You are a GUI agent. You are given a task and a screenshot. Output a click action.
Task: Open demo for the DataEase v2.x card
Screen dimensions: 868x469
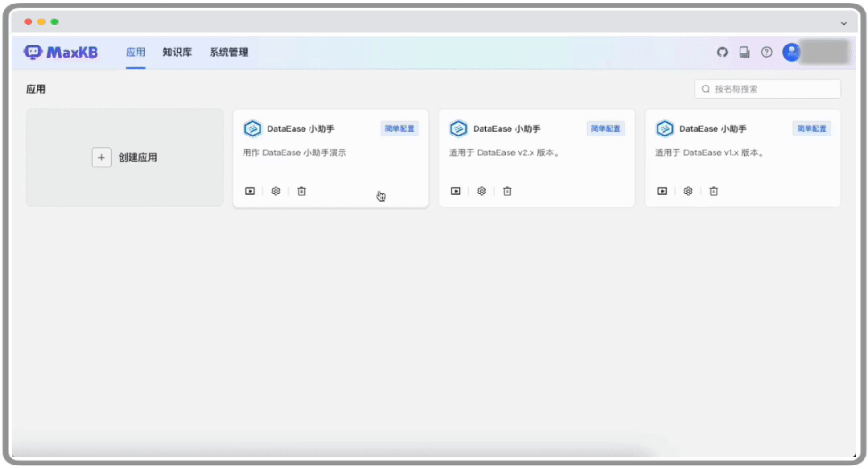point(455,191)
